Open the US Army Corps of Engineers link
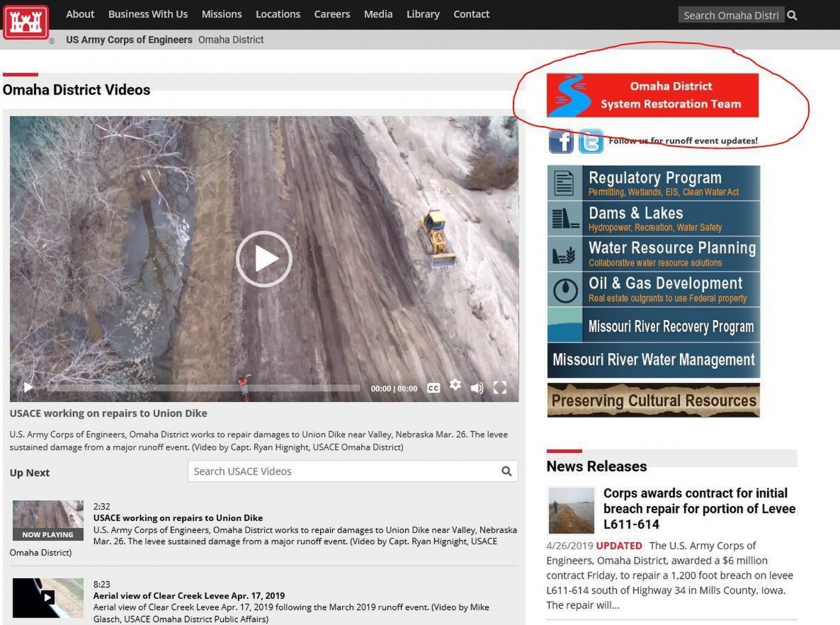The height and width of the screenshot is (625, 840). [129, 40]
